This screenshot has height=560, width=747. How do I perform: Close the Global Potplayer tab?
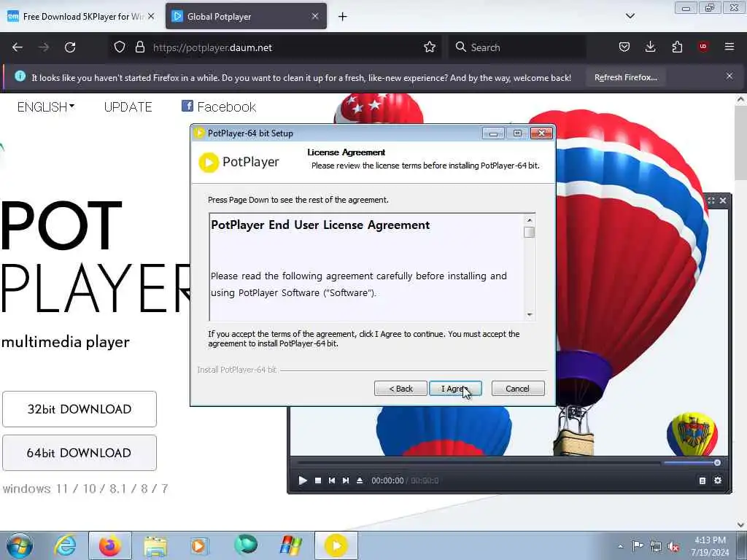click(315, 16)
